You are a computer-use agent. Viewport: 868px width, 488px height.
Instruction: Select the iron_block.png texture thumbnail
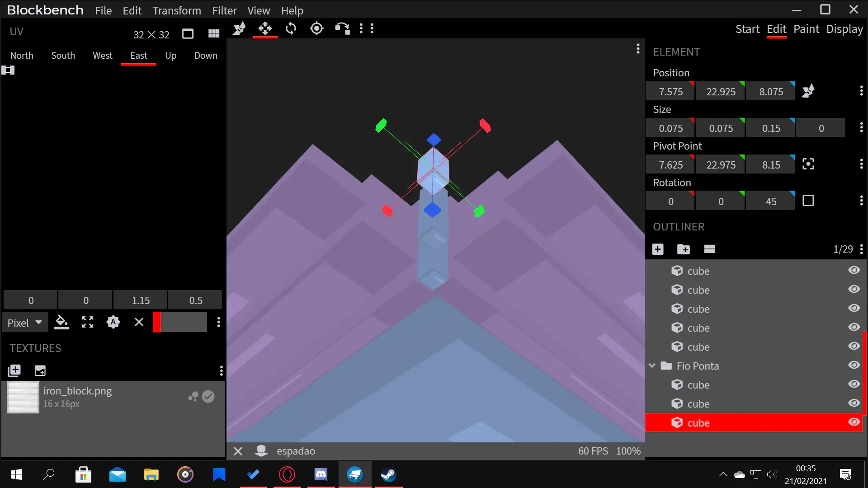pyautogui.click(x=23, y=397)
